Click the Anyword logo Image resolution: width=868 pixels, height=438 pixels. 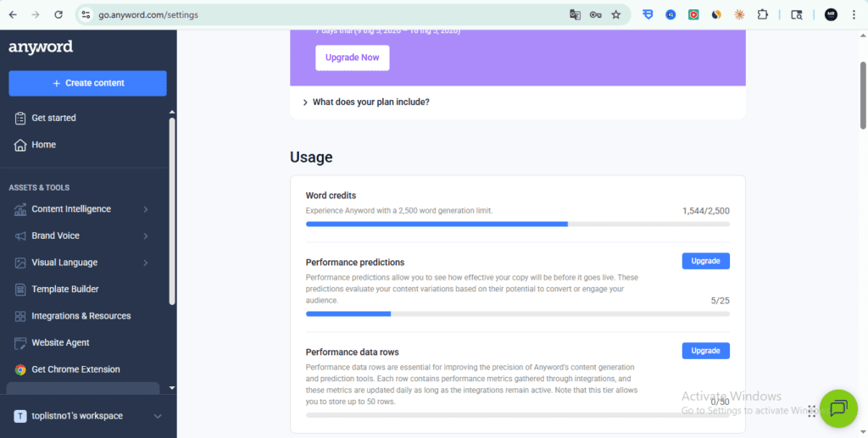pyautogui.click(x=41, y=47)
